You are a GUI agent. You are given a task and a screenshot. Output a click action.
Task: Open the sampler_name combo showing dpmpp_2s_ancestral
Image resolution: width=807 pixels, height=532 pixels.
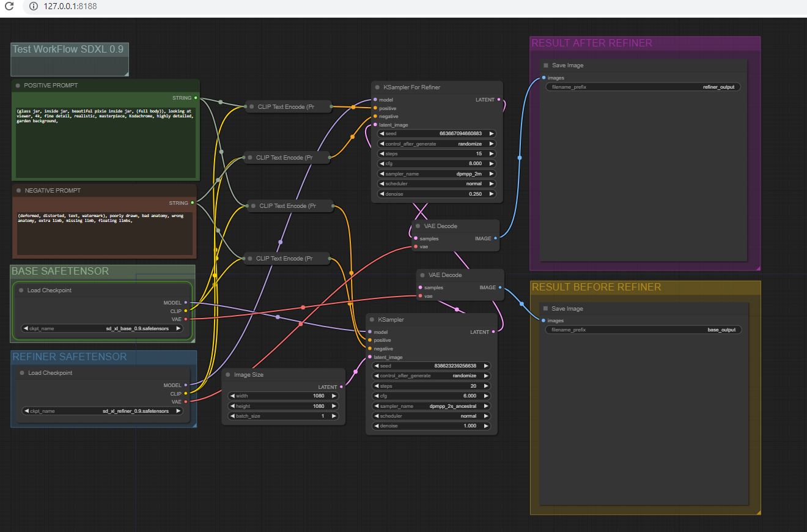pyautogui.click(x=430, y=406)
